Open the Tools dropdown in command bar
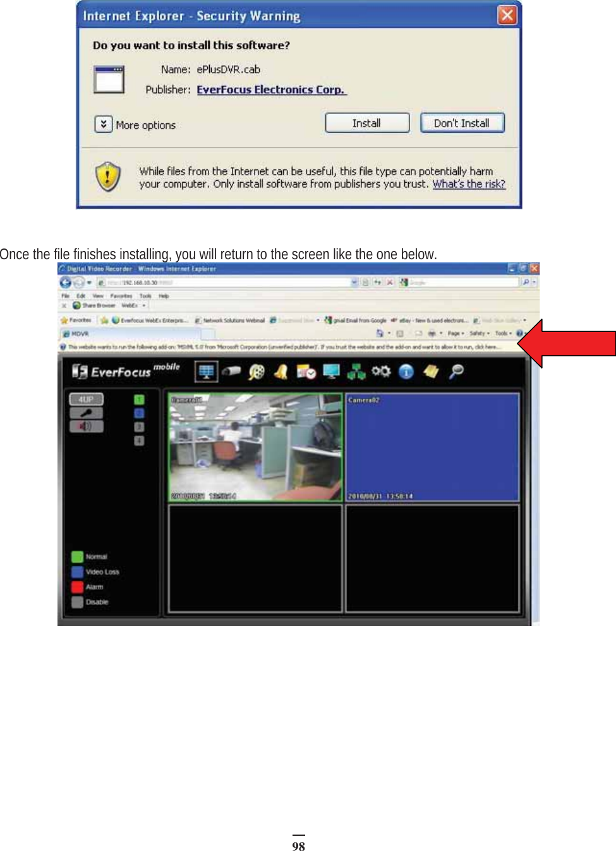616x851 pixels. click(x=502, y=333)
